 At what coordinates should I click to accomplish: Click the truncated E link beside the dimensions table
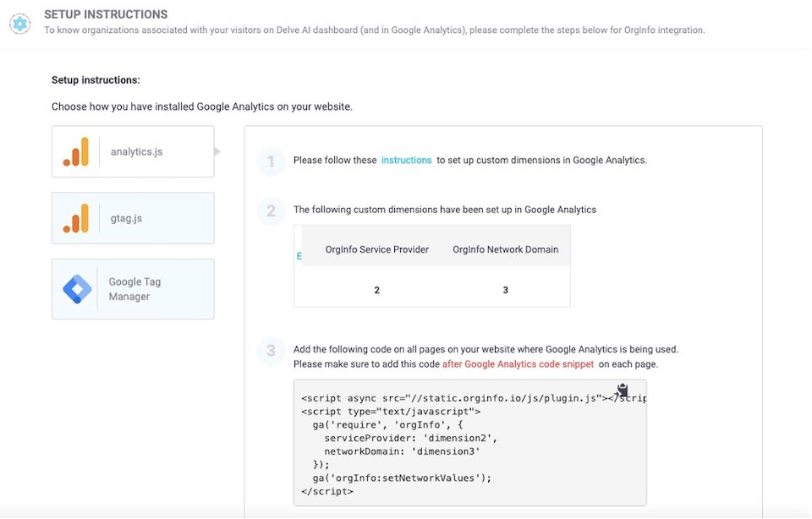298,255
